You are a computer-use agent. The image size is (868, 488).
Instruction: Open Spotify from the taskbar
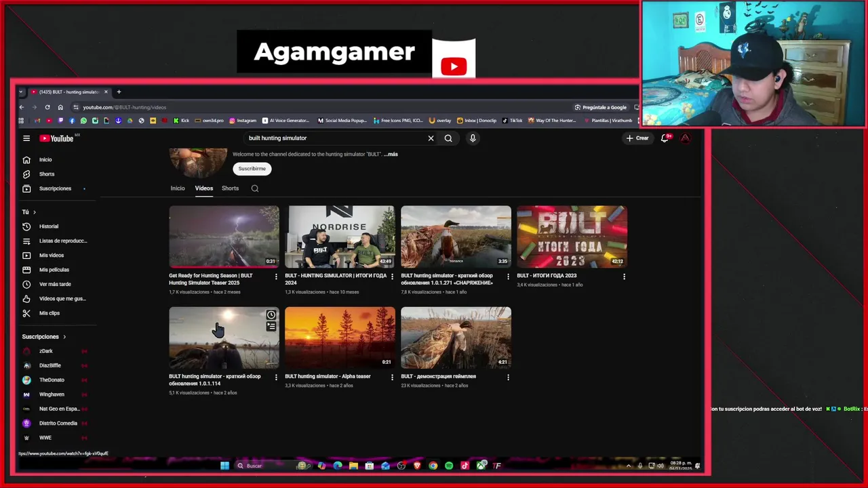click(x=449, y=466)
